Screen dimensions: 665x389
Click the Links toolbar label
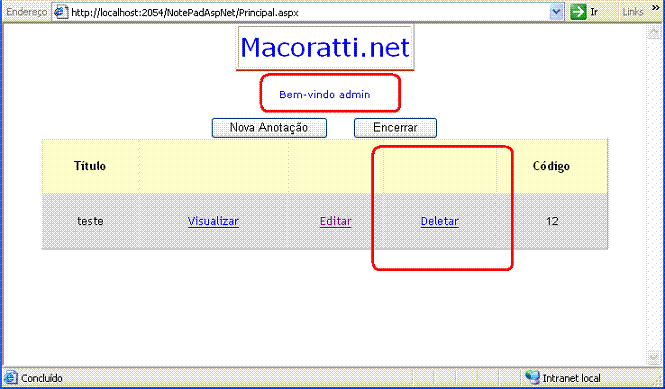[x=633, y=12]
